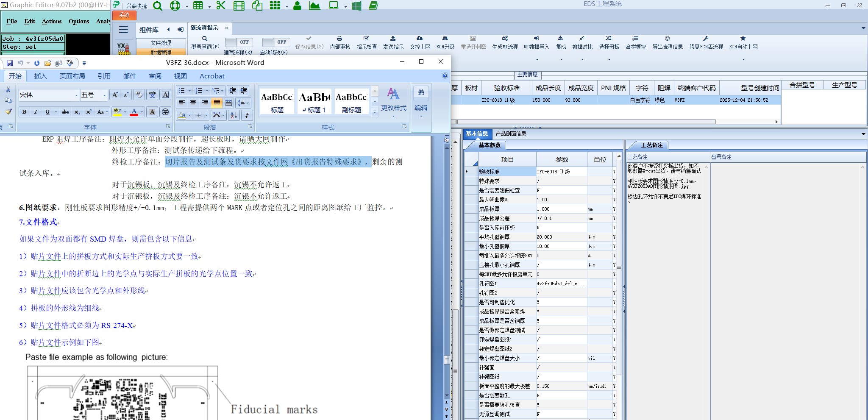Image resolution: width=868 pixels, height=420 pixels.
Task: Click the Format Painter brush icon
Action: (x=8, y=111)
